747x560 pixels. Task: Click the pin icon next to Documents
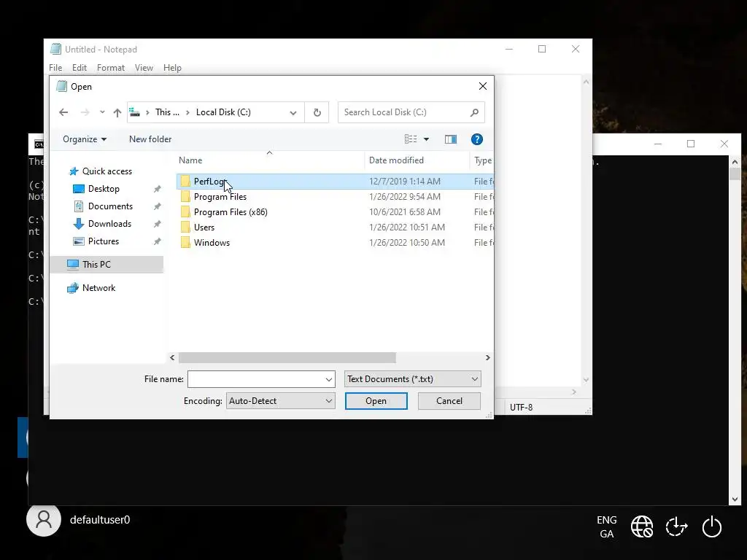tap(158, 206)
